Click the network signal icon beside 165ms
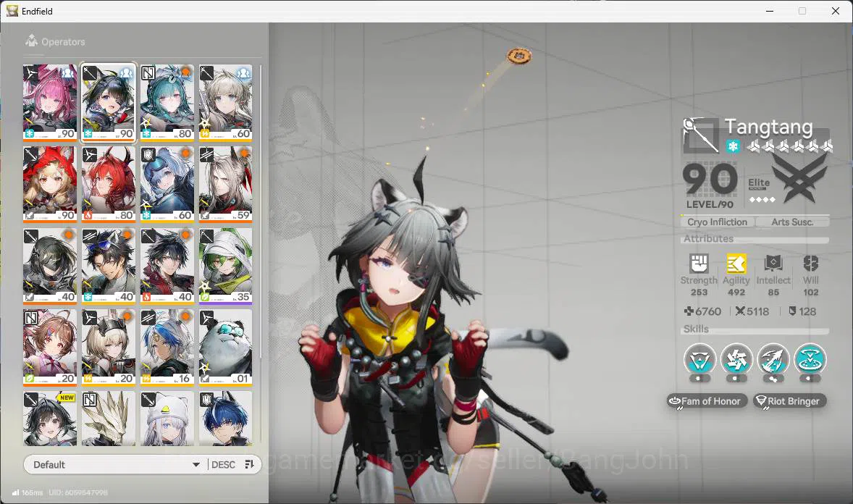This screenshot has height=504, width=853. (15, 492)
